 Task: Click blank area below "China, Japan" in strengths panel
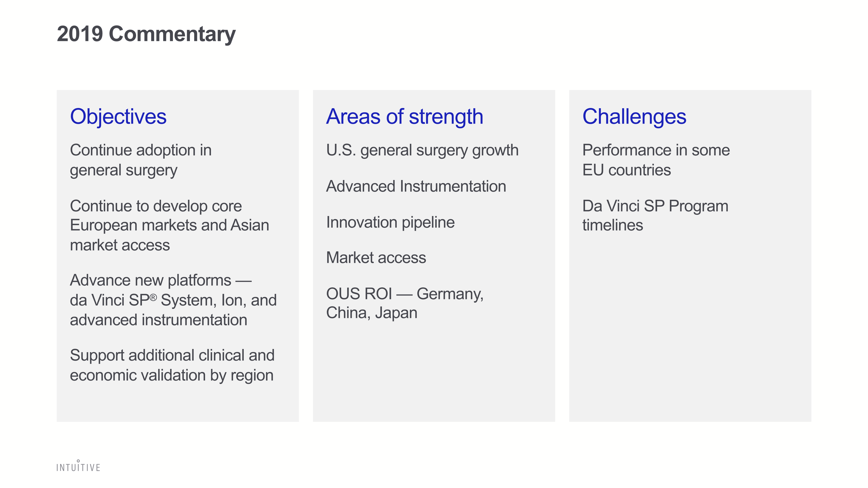[434, 370]
